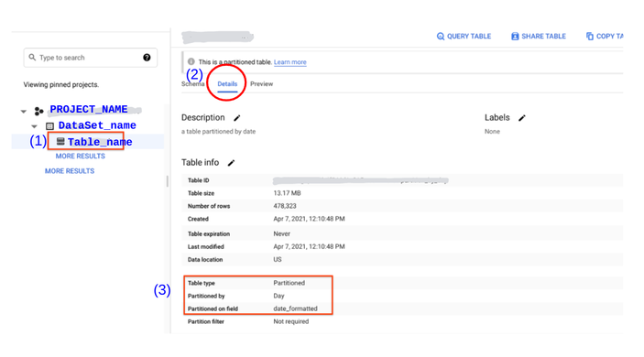Viewport: 644px width, 357px height.
Task: Click the Share Table icon
Action: pos(515,37)
